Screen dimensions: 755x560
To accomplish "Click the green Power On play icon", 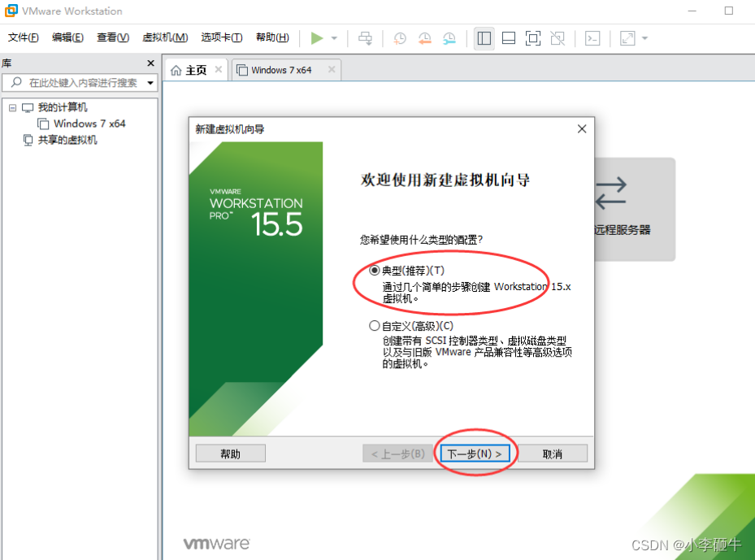I will (317, 38).
